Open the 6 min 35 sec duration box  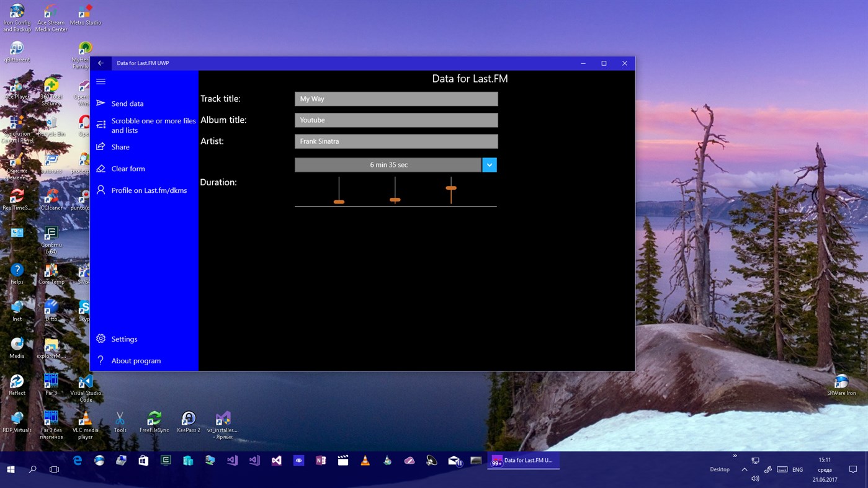[x=388, y=165]
